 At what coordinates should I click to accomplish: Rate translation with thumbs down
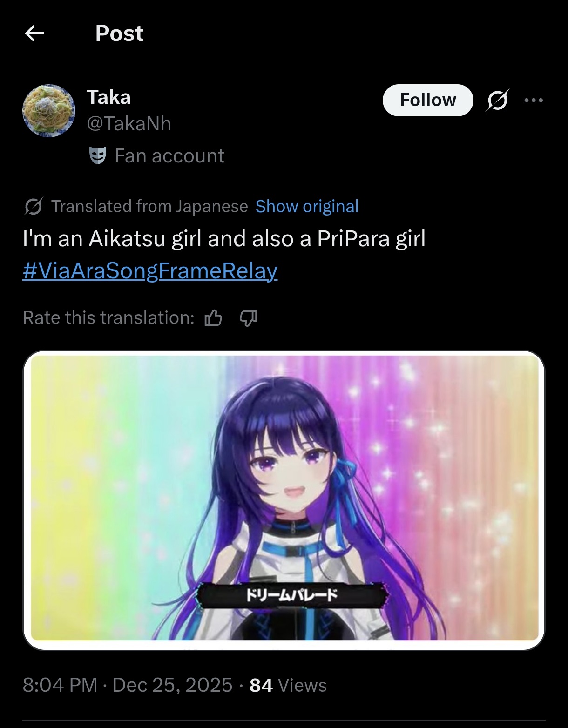248,318
